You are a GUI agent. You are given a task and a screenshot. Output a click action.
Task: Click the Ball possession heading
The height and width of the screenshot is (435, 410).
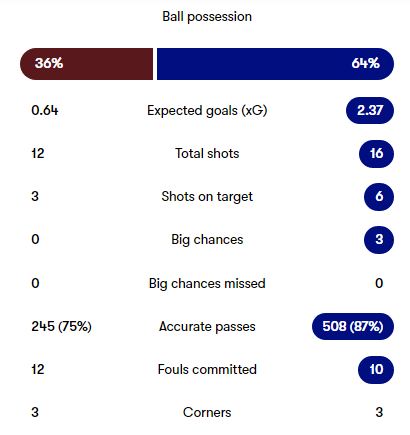click(x=207, y=17)
